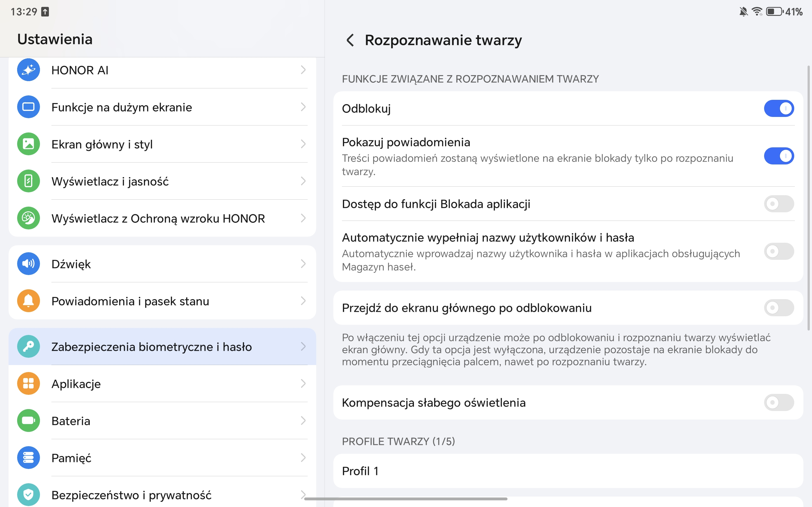Enable Kompensacja słabego oświetlenia switch
Screen dimensions: 812x507
[778, 402]
